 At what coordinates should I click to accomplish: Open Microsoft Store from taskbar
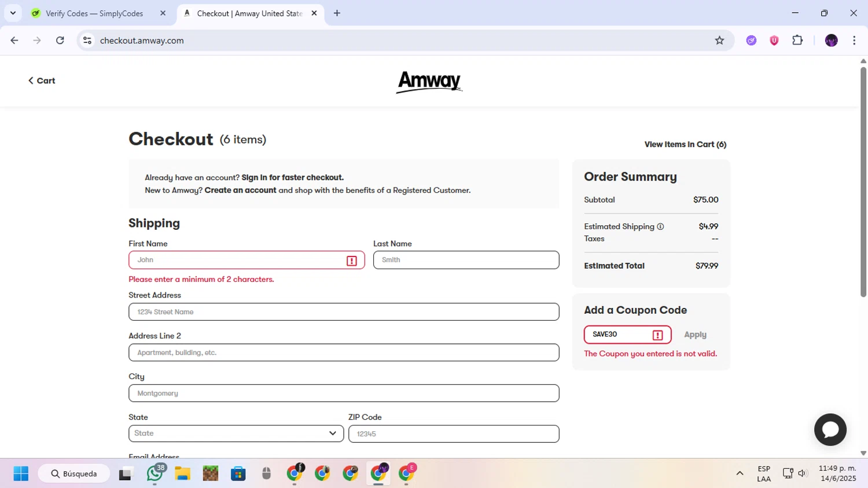(238, 474)
